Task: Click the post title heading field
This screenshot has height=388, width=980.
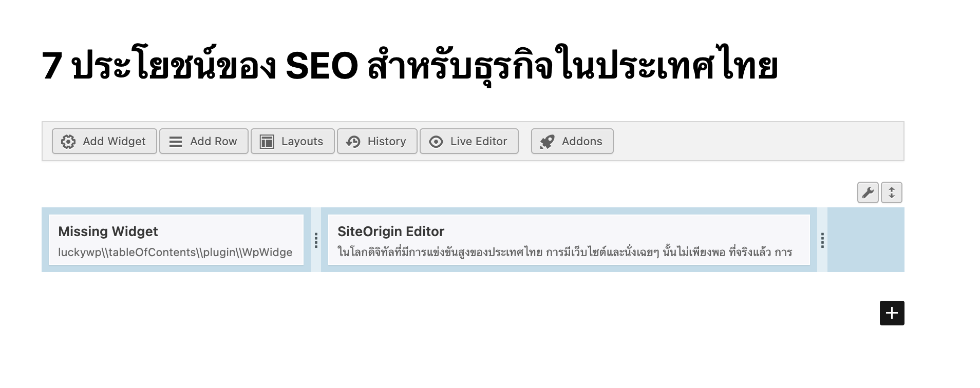Action: pyautogui.click(x=409, y=66)
